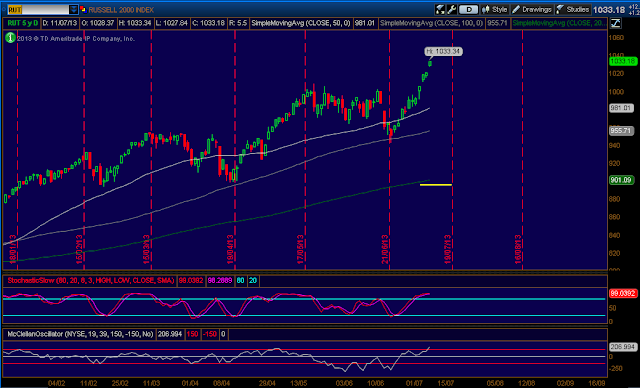Click the 99.0392 stochastic value bubble
Screen dimensions: 640x388
tap(622, 293)
